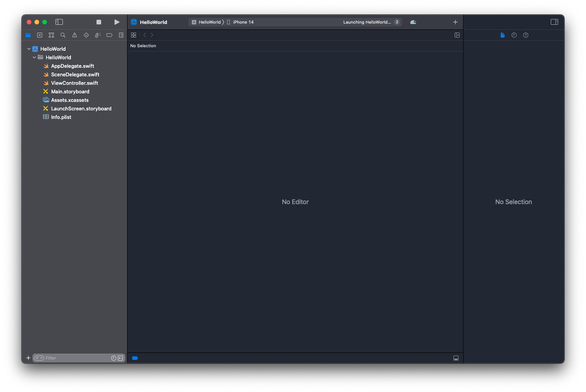Select the HelloWorld folder in navigator

click(58, 58)
